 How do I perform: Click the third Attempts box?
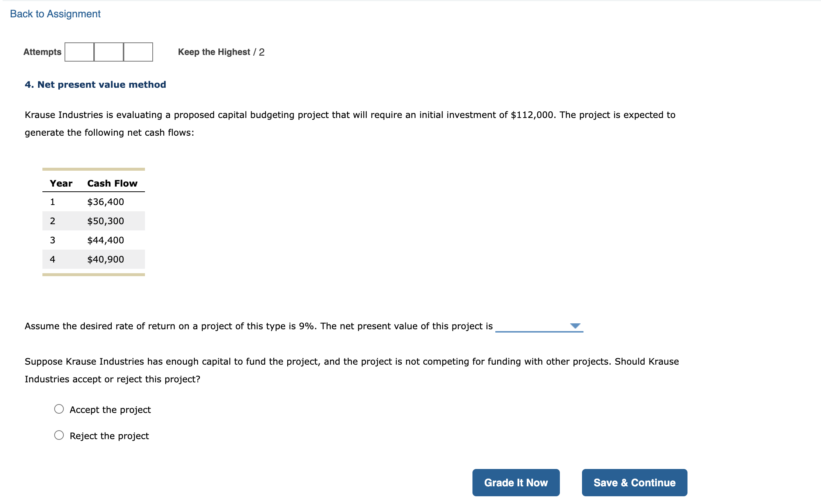(x=138, y=52)
